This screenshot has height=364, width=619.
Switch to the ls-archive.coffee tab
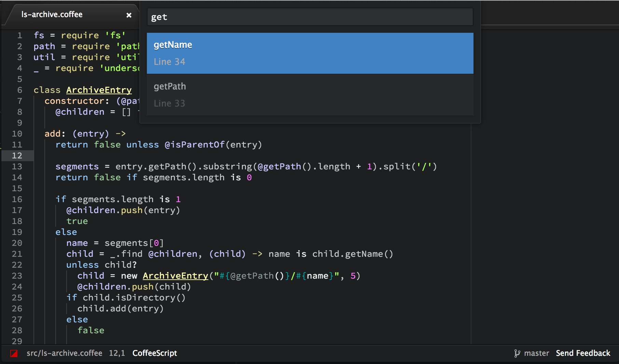click(52, 14)
